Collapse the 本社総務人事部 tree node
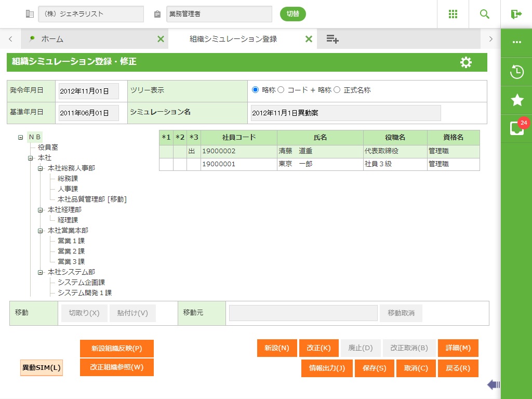The height and width of the screenshot is (399, 532). (x=40, y=168)
